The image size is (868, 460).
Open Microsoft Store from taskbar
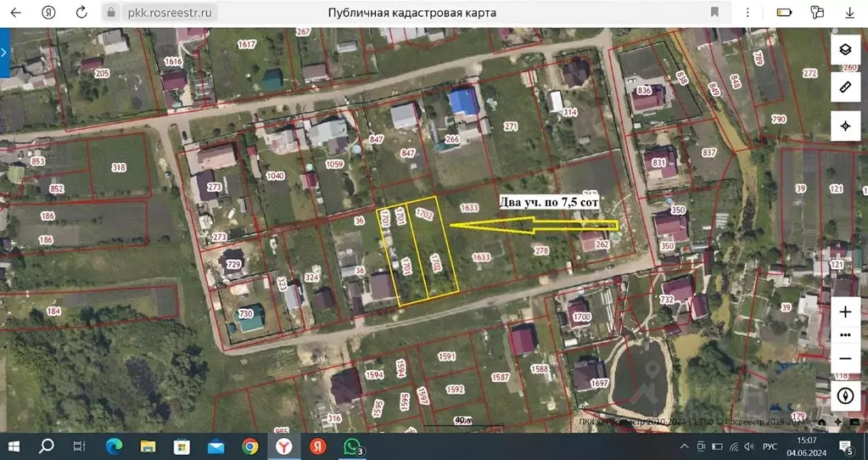click(x=182, y=446)
